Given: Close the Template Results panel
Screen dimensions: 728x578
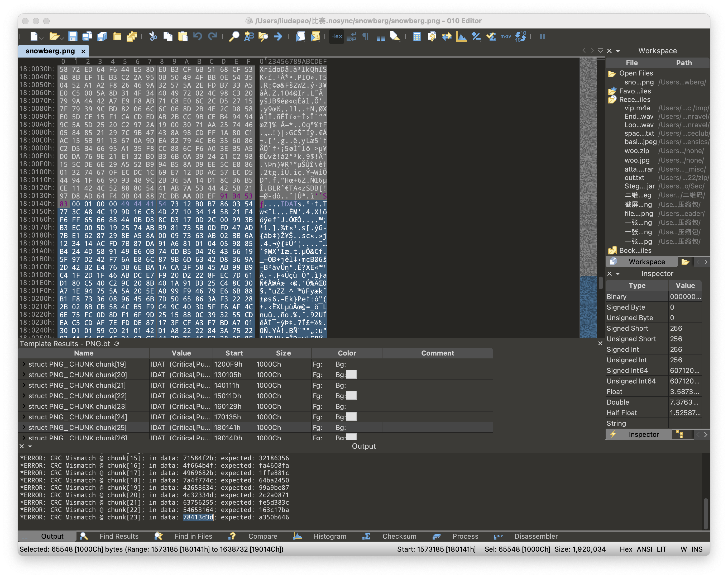Looking at the screenshot, I should tap(600, 343).
